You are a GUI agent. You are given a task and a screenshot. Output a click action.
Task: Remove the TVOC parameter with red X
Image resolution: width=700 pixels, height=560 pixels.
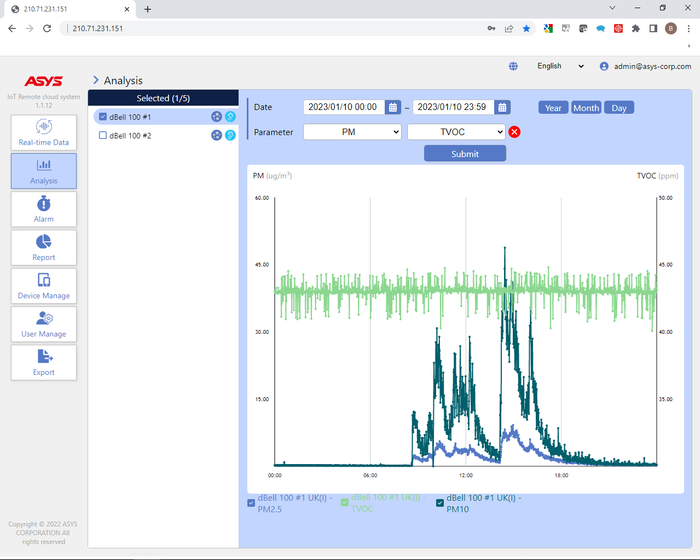(515, 132)
